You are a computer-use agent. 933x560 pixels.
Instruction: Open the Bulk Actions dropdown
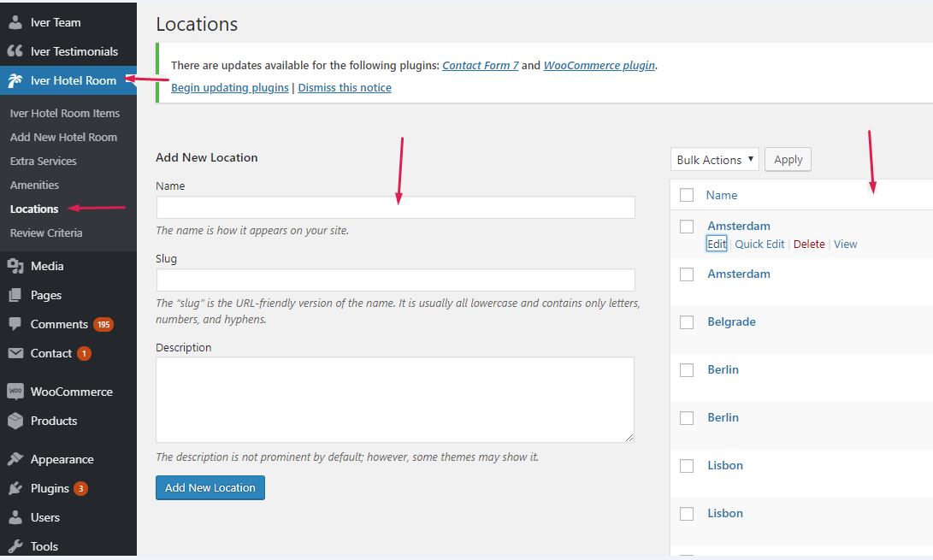coord(715,160)
